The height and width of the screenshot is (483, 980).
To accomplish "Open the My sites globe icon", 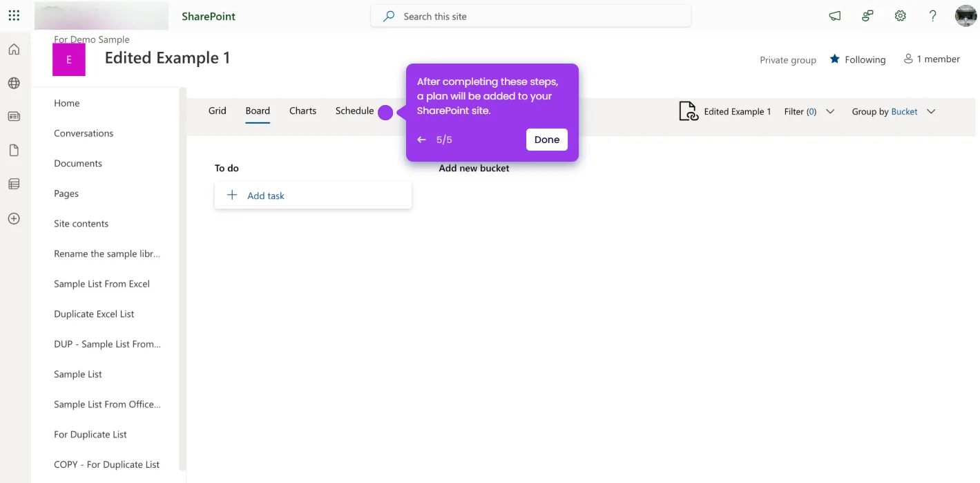I will 14,83.
